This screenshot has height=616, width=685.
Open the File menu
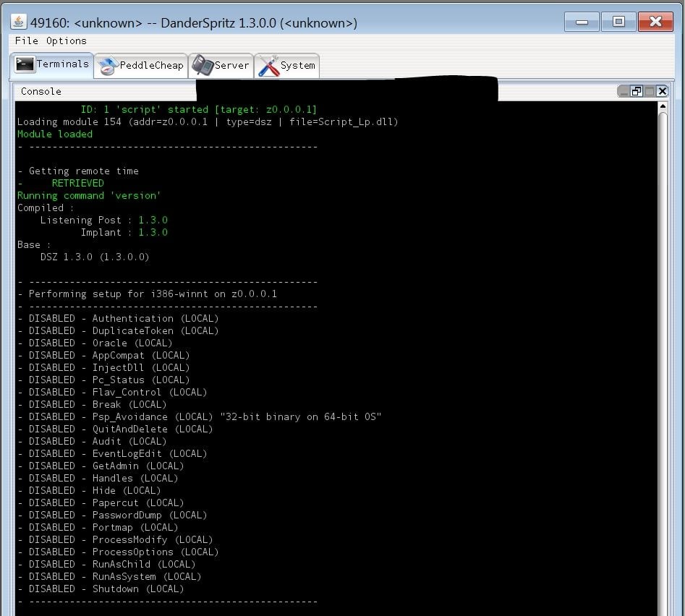coord(27,40)
